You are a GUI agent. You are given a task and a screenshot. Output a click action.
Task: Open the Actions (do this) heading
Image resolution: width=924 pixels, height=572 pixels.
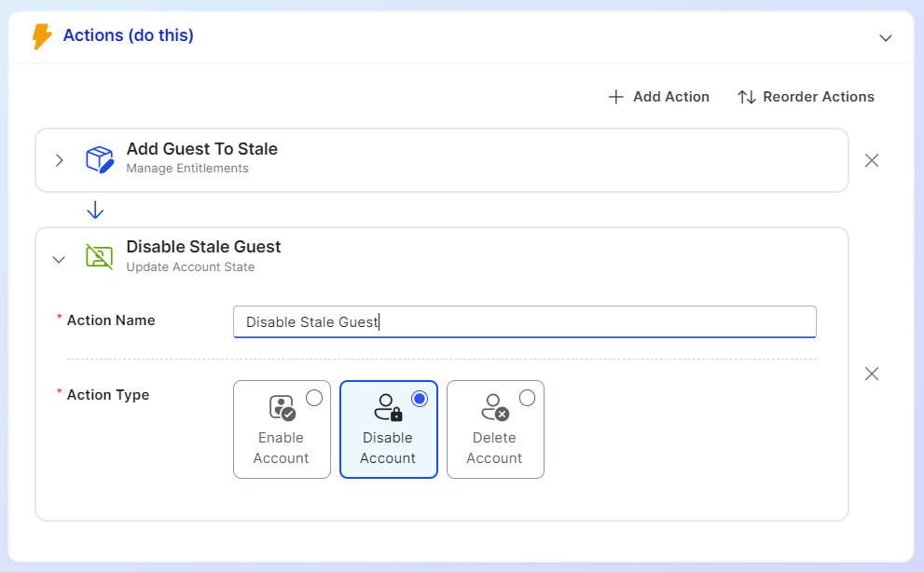coord(128,35)
